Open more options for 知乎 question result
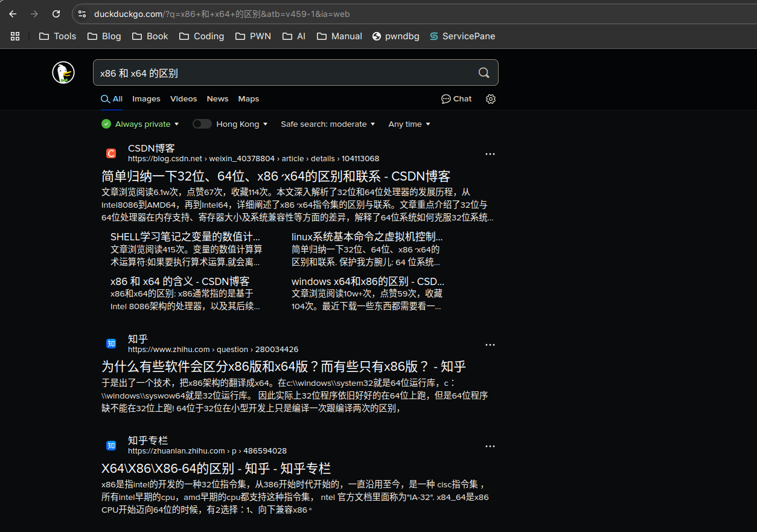 [x=490, y=345]
